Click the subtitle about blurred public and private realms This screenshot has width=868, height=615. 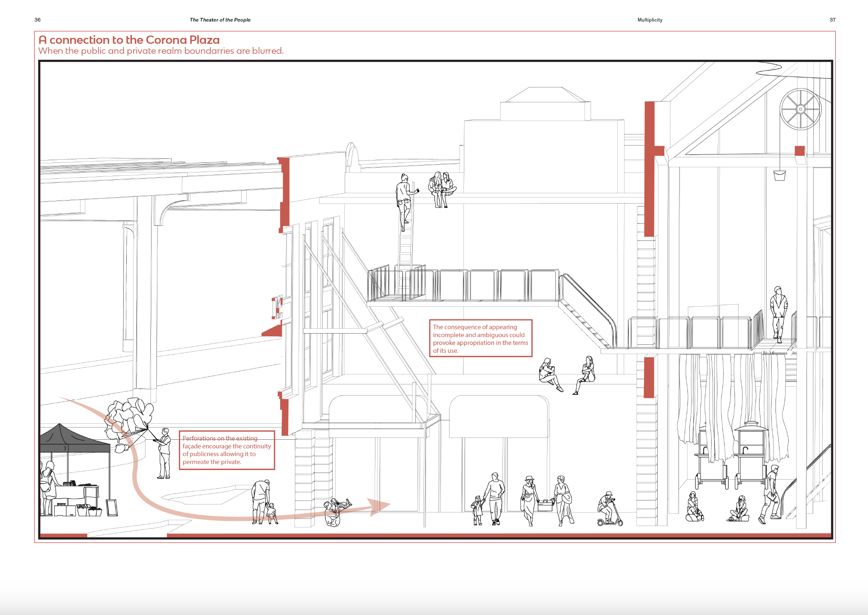click(x=161, y=51)
